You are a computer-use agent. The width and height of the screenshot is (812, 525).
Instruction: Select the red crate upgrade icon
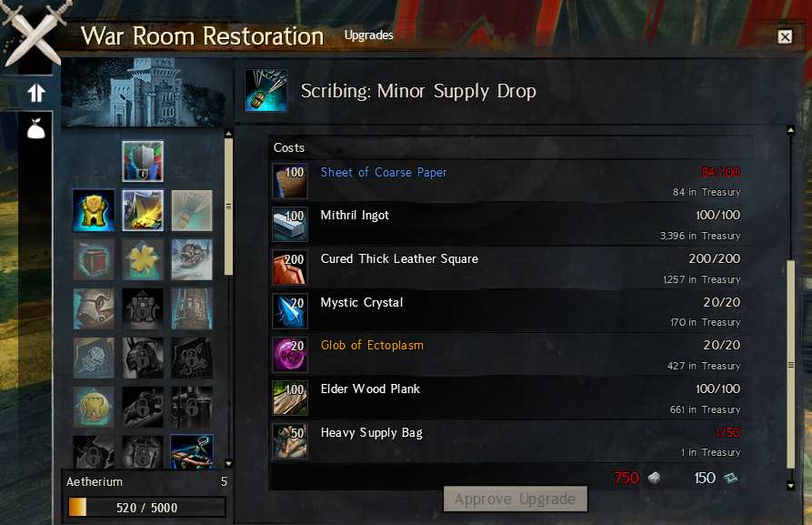tap(94, 259)
